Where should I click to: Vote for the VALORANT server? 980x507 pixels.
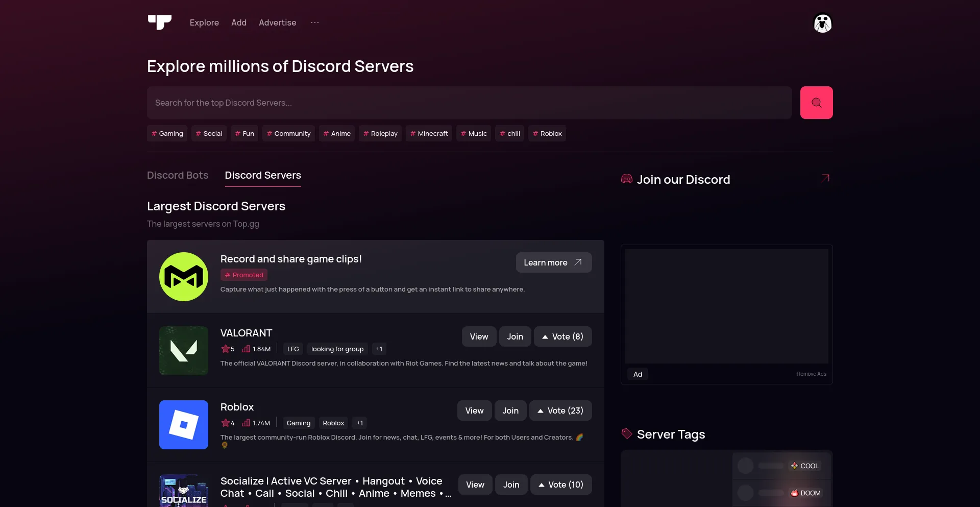[562, 336]
